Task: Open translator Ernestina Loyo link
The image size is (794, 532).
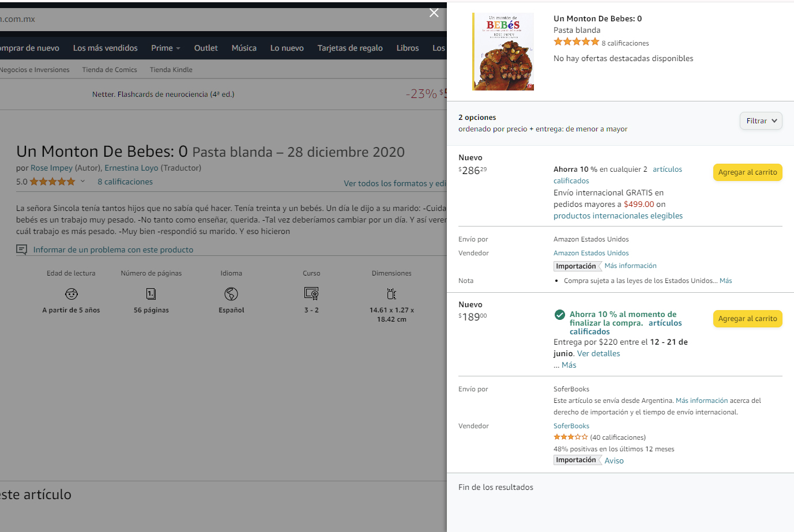Action: [x=131, y=168]
